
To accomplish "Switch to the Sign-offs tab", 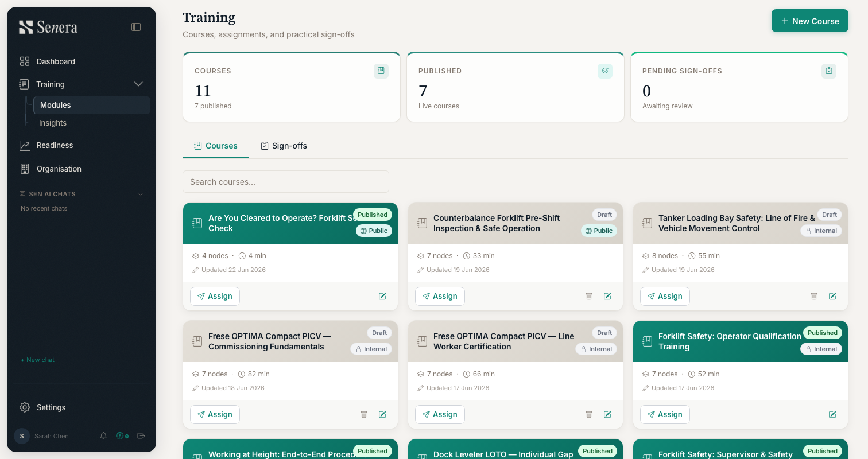I will click(x=284, y=146).
